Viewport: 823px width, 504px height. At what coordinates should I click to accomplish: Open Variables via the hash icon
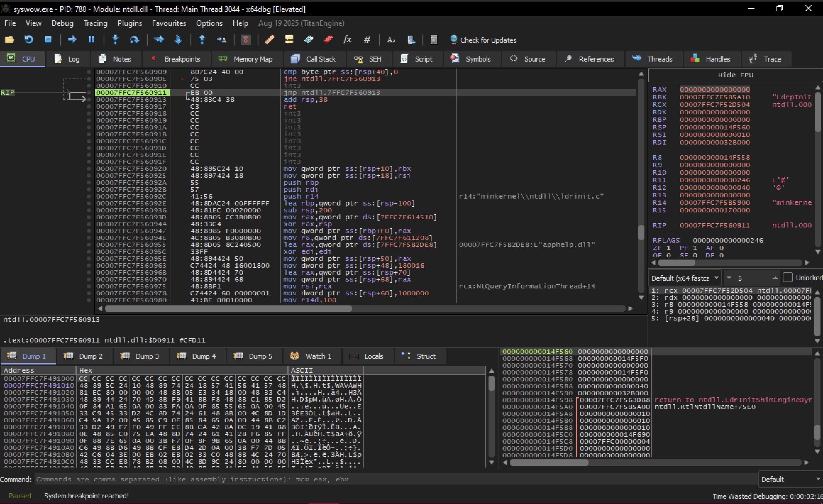tap(367, 40)
